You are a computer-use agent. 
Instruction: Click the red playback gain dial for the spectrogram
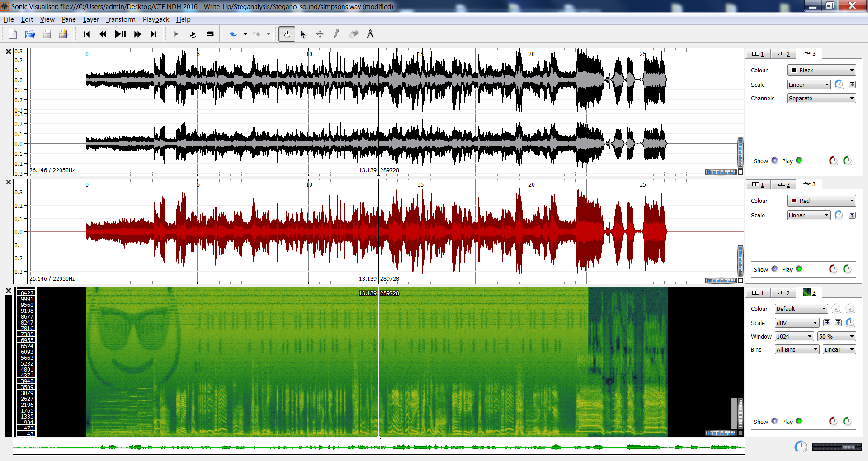pyautogui.click(x=833, y=421)
